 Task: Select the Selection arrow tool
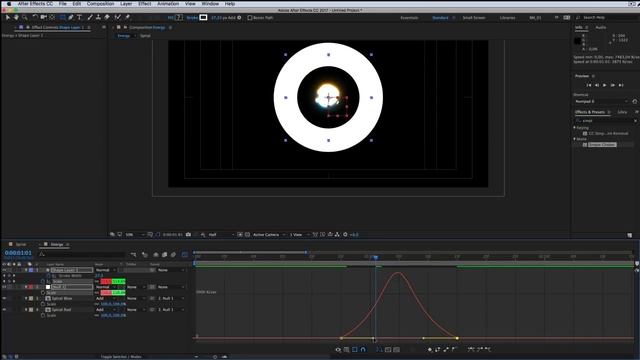[8, 18]
